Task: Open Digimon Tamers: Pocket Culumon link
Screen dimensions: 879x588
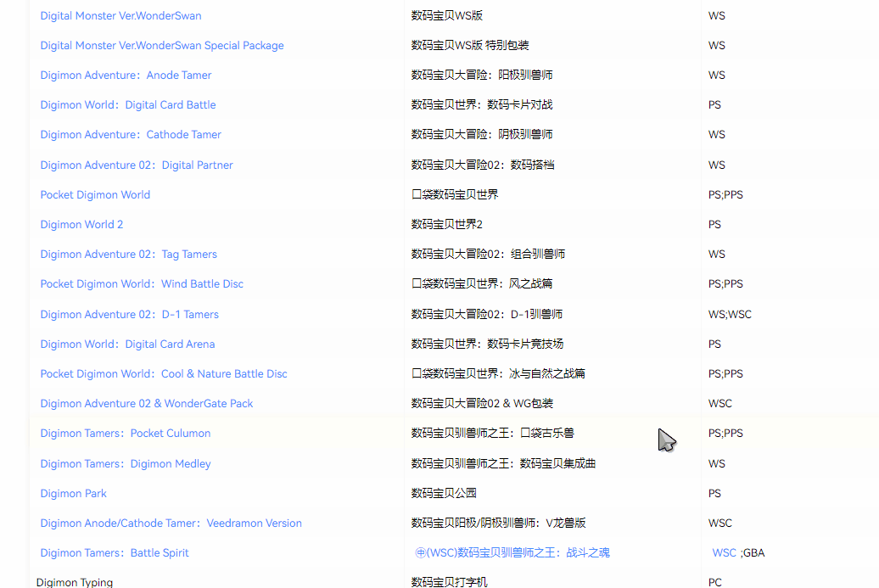Action: [x=126, y=434]
